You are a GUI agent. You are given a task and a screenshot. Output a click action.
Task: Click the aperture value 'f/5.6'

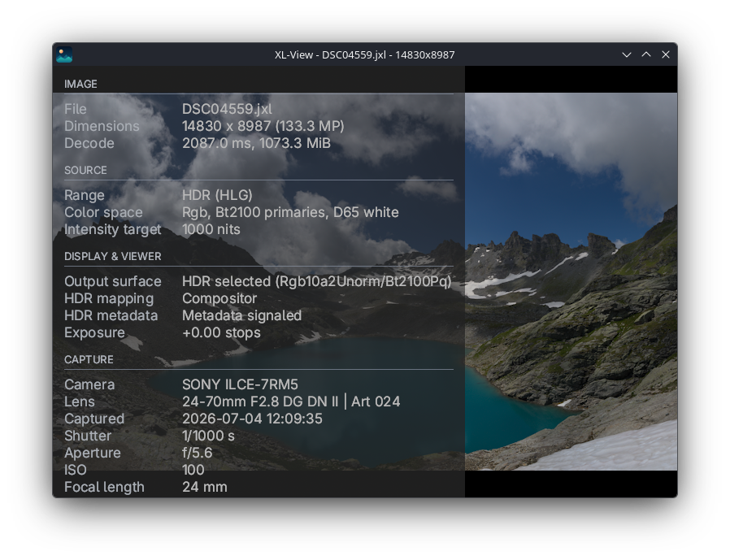197,453
